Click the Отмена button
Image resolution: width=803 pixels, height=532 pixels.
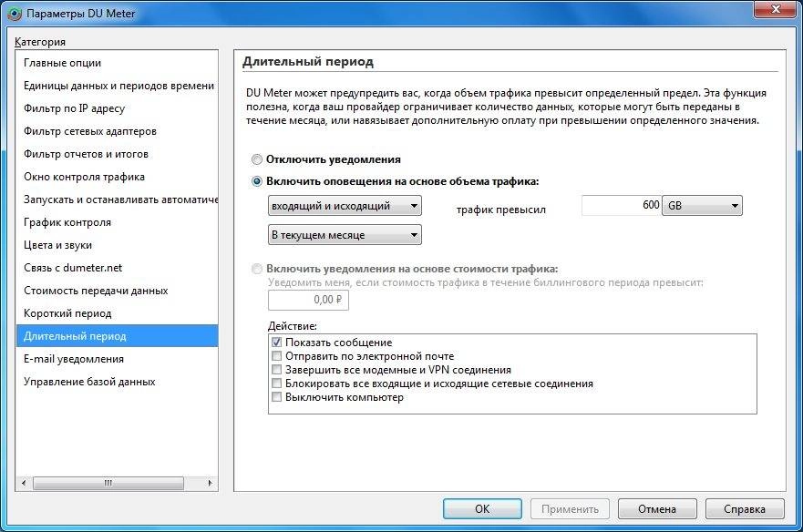[657, 509]
